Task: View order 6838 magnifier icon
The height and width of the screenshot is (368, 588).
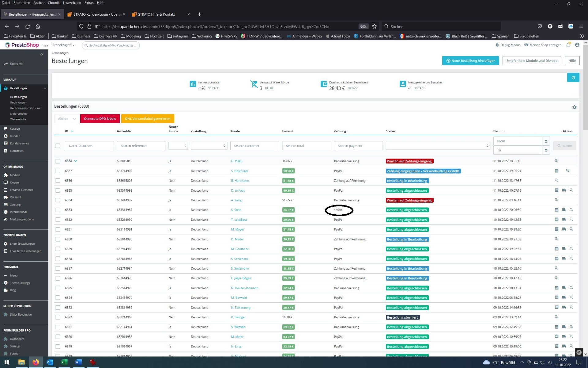Action: tap(556, 161)
